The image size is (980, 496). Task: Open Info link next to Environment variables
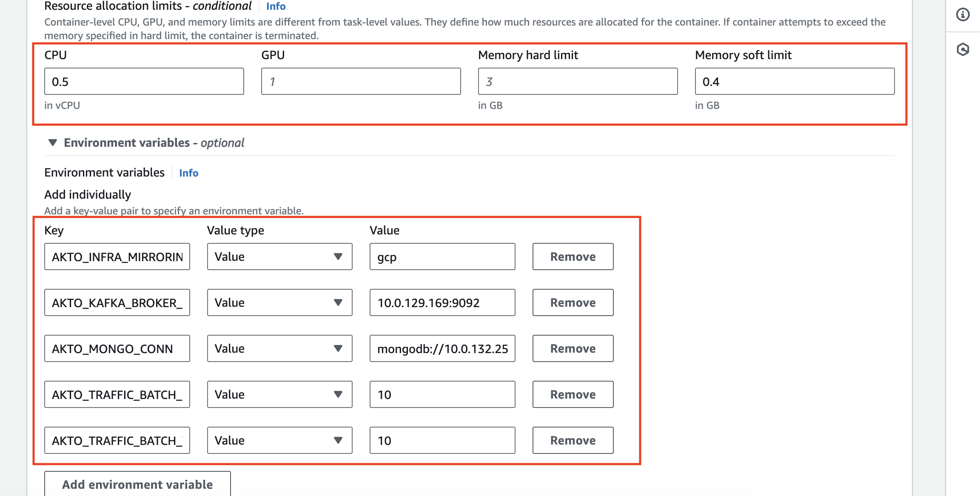pos(188,173)
